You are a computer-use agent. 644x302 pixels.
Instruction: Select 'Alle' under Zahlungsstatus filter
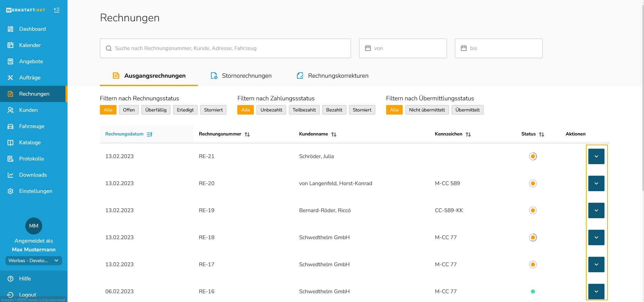(x=246, y=110)
